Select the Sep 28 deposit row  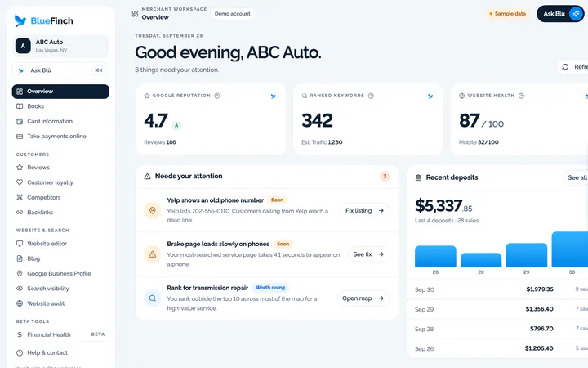(497, 329)
